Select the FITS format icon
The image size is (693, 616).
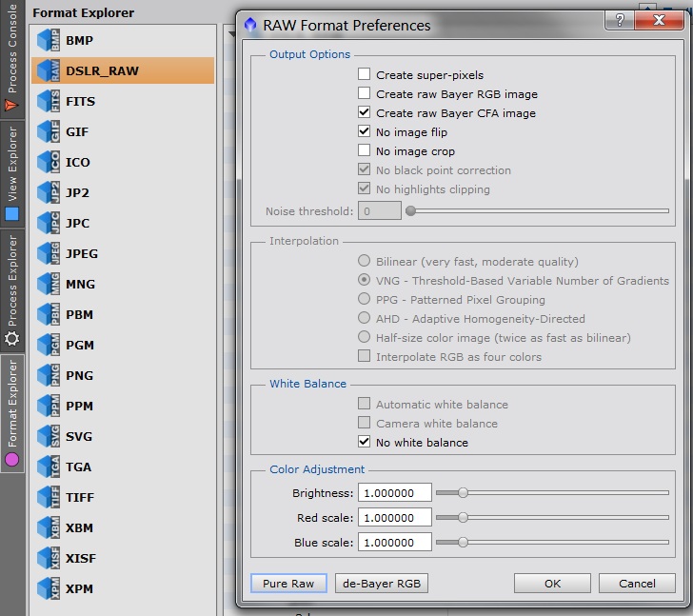click(x=49, y=101)
